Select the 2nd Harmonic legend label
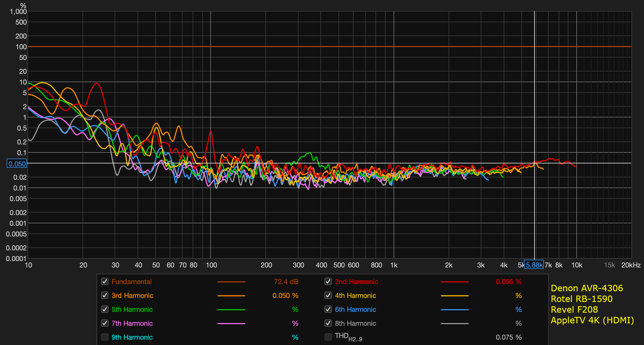Viewport: 644px width, 345px height. 356,282
